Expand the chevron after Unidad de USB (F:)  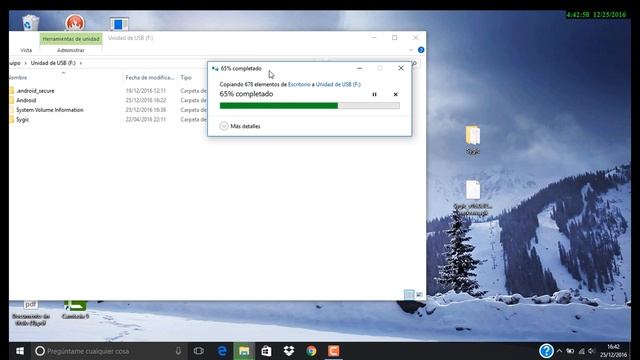(81, 63)
